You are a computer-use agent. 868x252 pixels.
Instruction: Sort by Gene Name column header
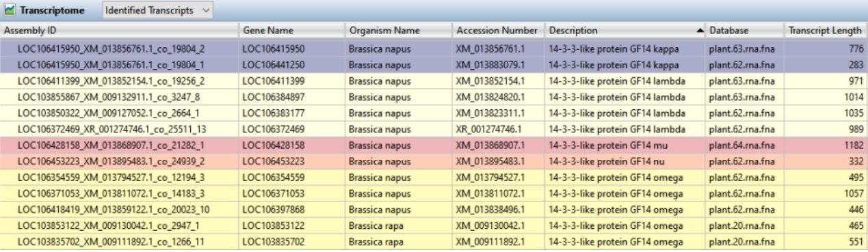pos(292,31)
